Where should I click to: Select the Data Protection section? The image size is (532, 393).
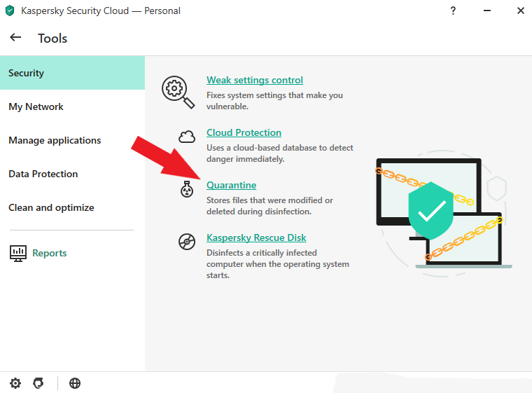point(72,174)
